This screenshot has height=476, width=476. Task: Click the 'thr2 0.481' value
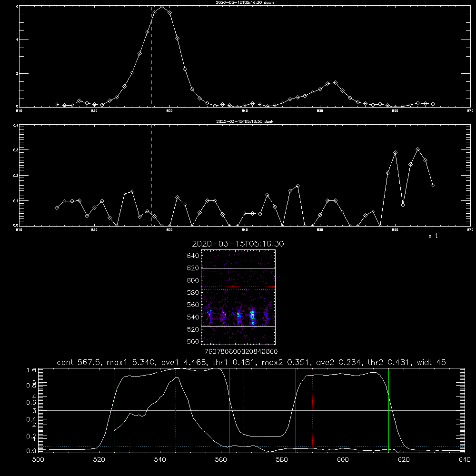click(390, 362)
